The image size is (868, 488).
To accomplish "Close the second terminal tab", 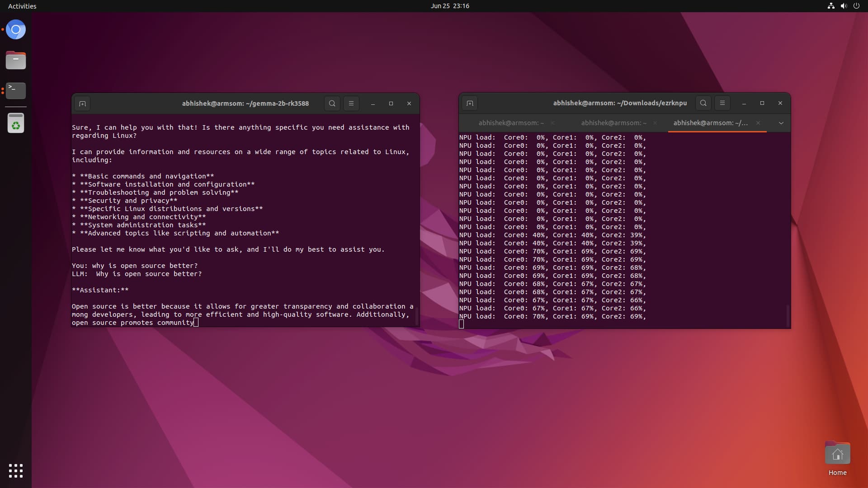I will click(x=655, y=123).
